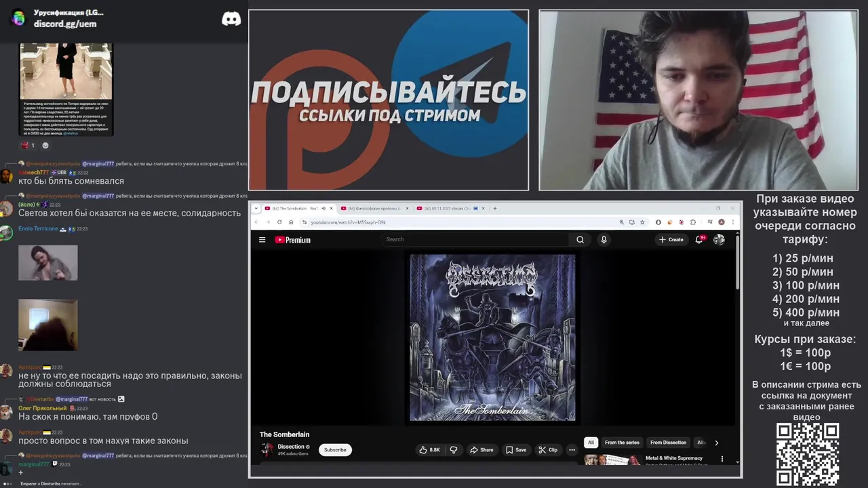Mute audio icon on The Somberlain tab
This screenshot has width=868, height=488.
(x=323, y=208)
